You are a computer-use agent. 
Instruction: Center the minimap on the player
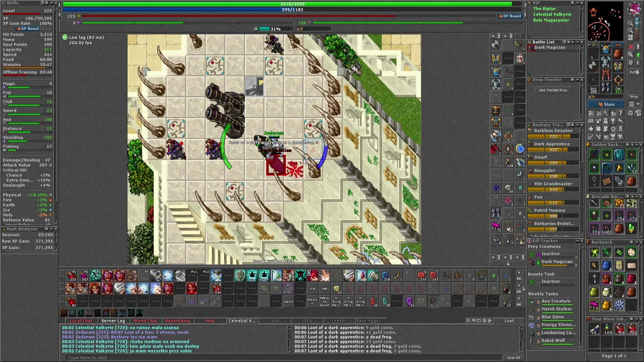click(630, 37)
